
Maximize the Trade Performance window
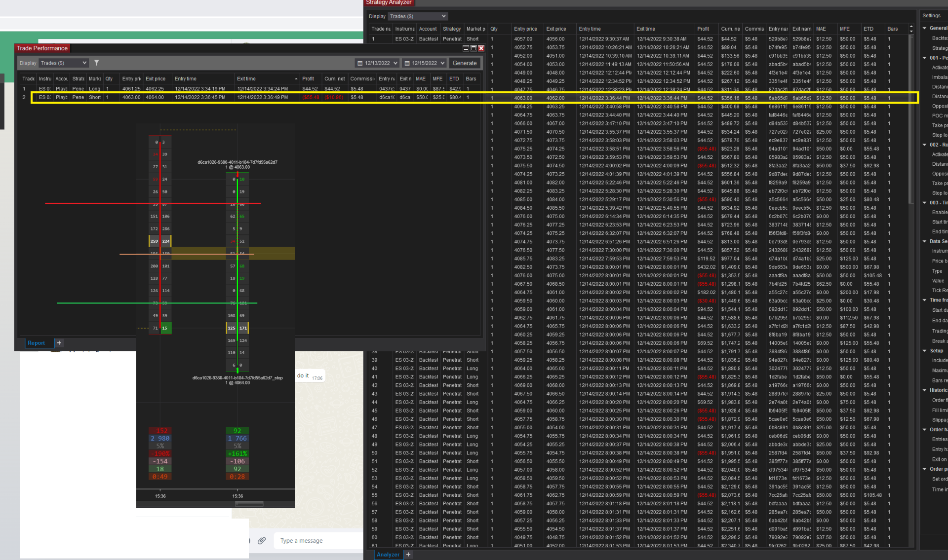474,48
